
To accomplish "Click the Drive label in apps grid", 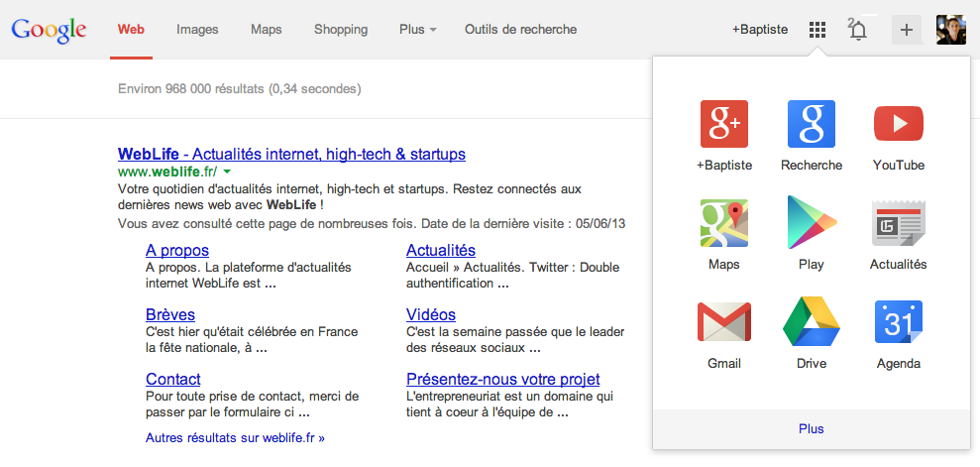I will (812, 364).
